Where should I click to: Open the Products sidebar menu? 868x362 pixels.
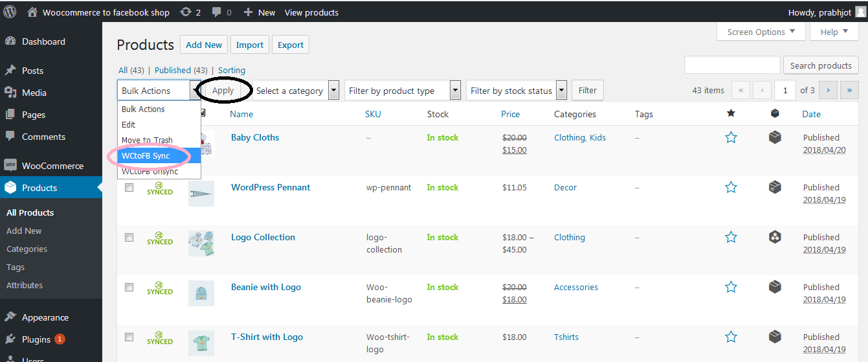point(50,188)
